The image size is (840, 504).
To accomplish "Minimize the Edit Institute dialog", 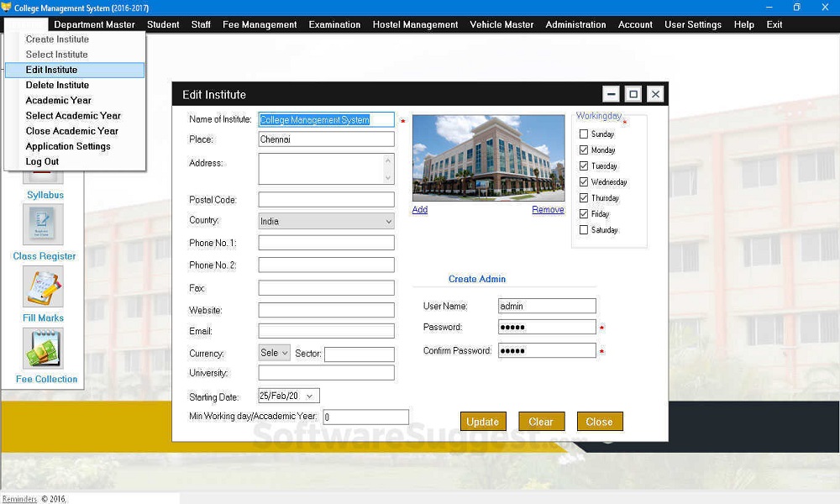I will tap(612, 94).
